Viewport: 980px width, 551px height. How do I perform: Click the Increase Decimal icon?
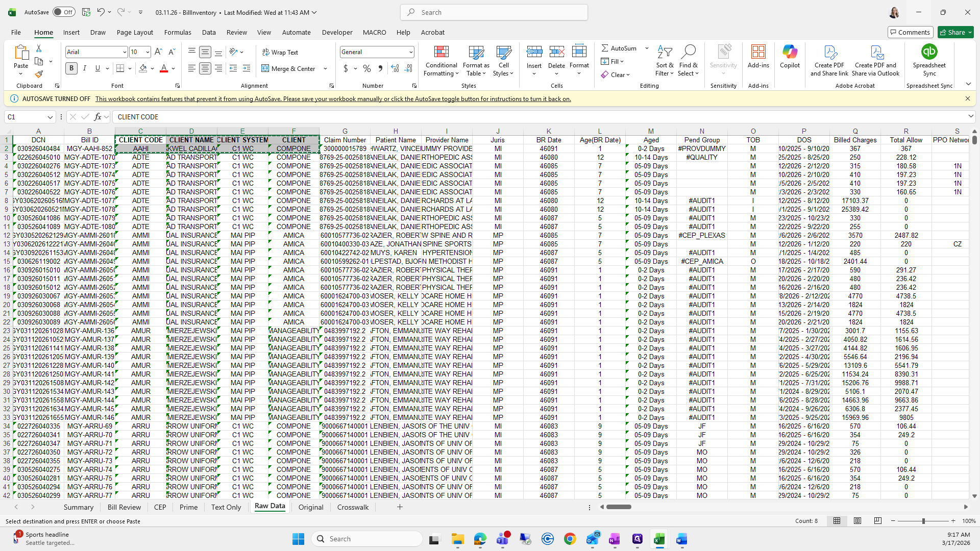coord(395,68)
